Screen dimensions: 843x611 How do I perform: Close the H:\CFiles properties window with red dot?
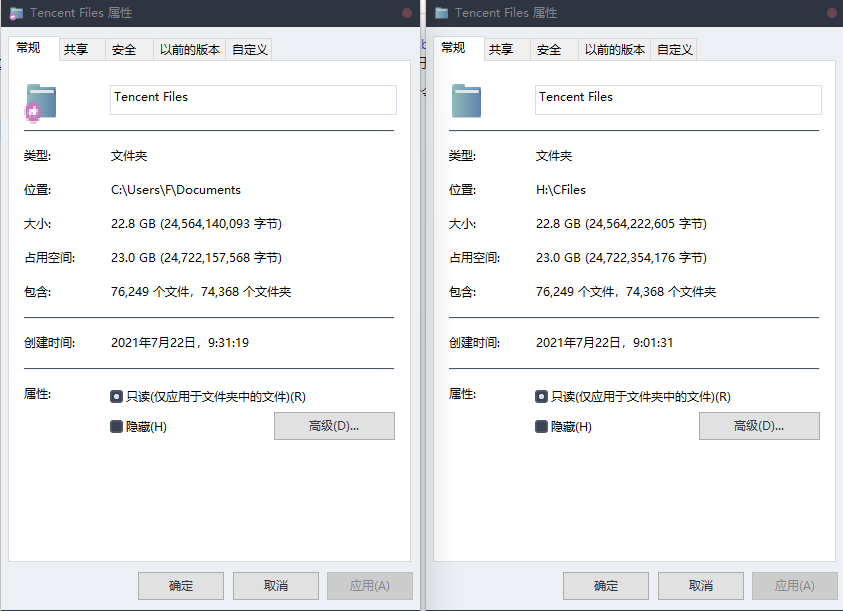832,13
